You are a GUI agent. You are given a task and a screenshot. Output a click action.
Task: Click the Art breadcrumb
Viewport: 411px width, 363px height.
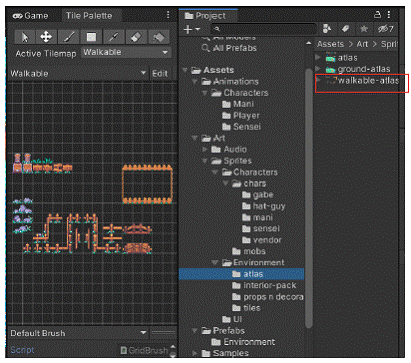(362, 44)
